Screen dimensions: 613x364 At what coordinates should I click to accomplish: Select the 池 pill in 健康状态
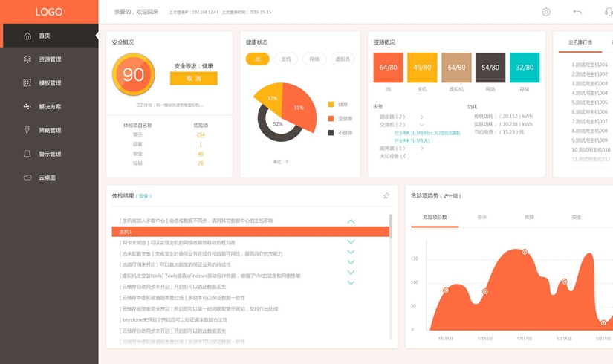click(258, 59)
